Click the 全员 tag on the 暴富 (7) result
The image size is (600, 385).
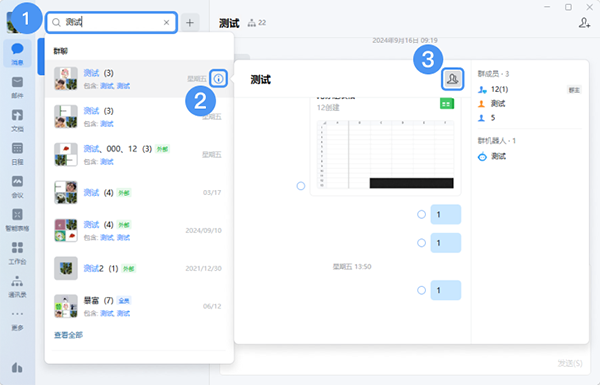[124, 301]
